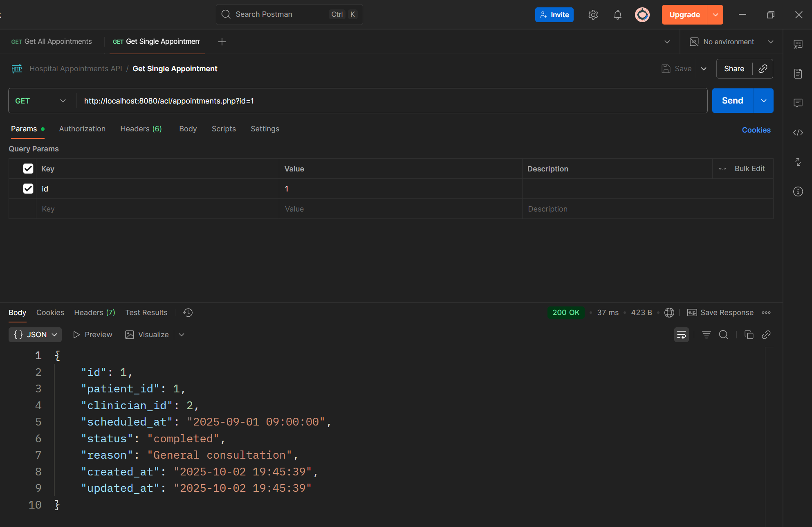Screen dimensions: 812x527
Task: Uncheck the id query parameter checkbox
Action: point(28,189)
